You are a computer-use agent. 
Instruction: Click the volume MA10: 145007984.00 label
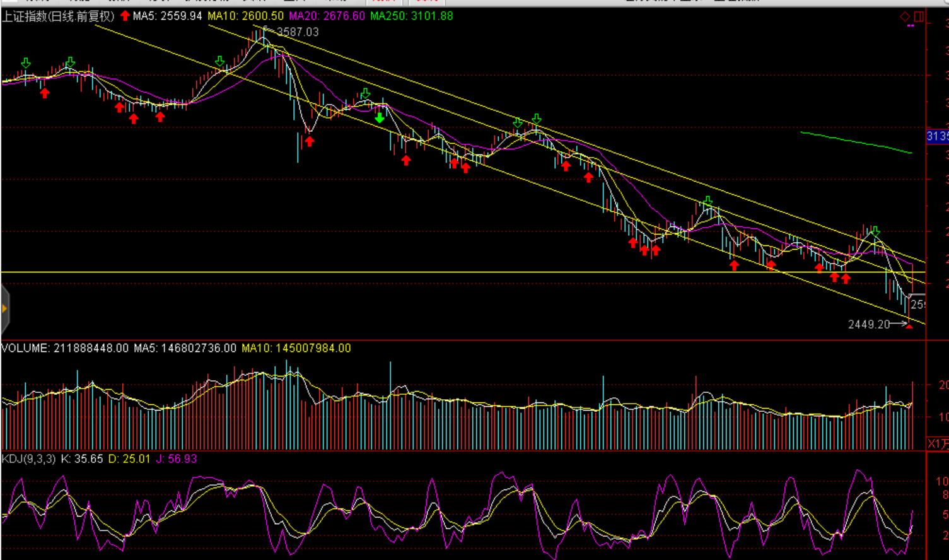pos(296,348)
